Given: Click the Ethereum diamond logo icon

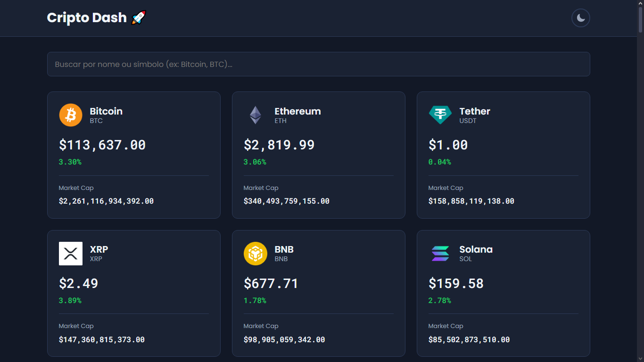Looking at the screenshot, I should pyautogui.click(x=256, y=115).
